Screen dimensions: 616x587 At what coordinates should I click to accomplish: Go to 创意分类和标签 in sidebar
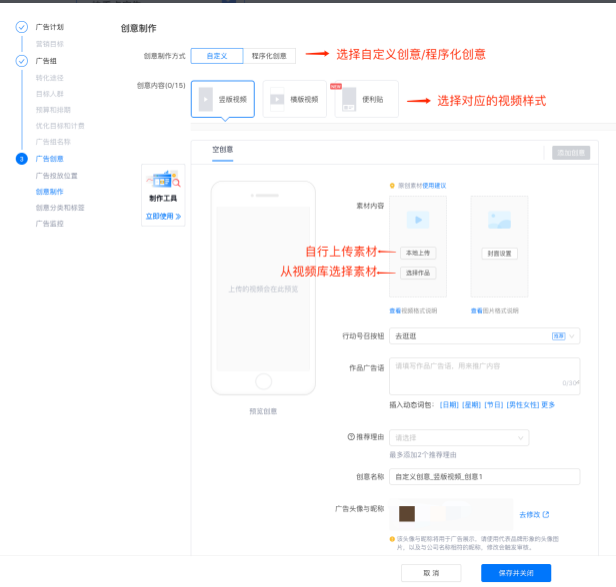coord(60,207)
